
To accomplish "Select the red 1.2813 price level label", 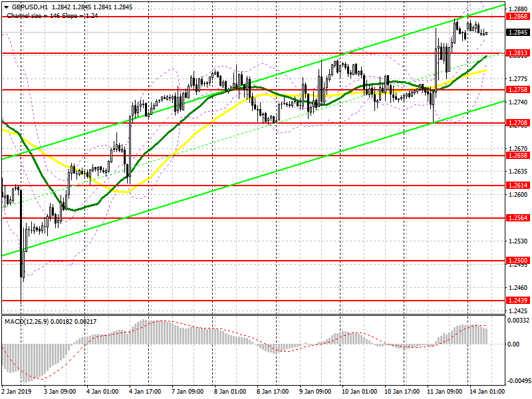I will pyautogui.click(x=517, y=53).
